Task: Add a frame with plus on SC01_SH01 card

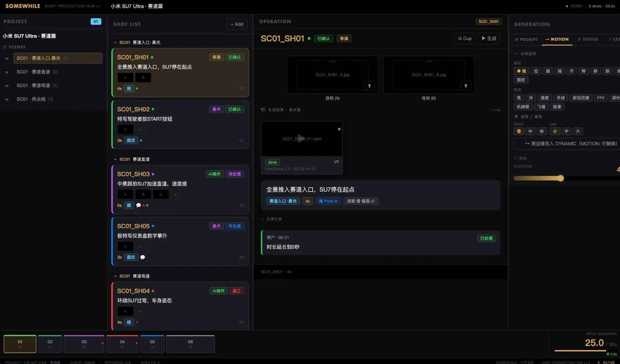Action: pos(157,78)
